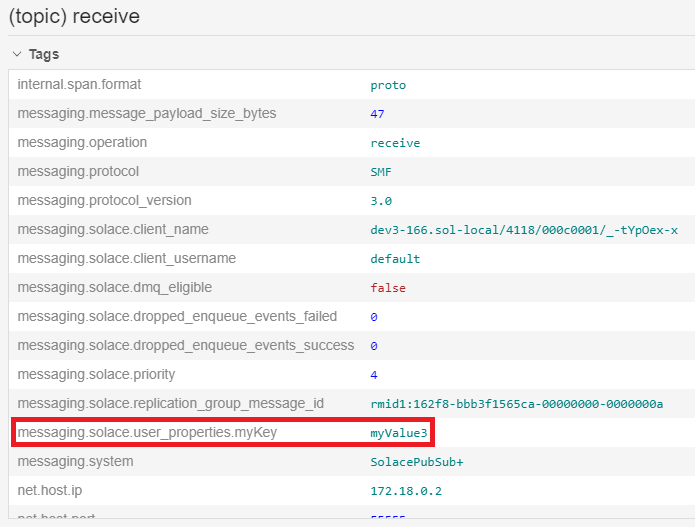The image size is (695, 527).
Task: Click the dropped_enqueue_events_success value 0
Action: 374,346
